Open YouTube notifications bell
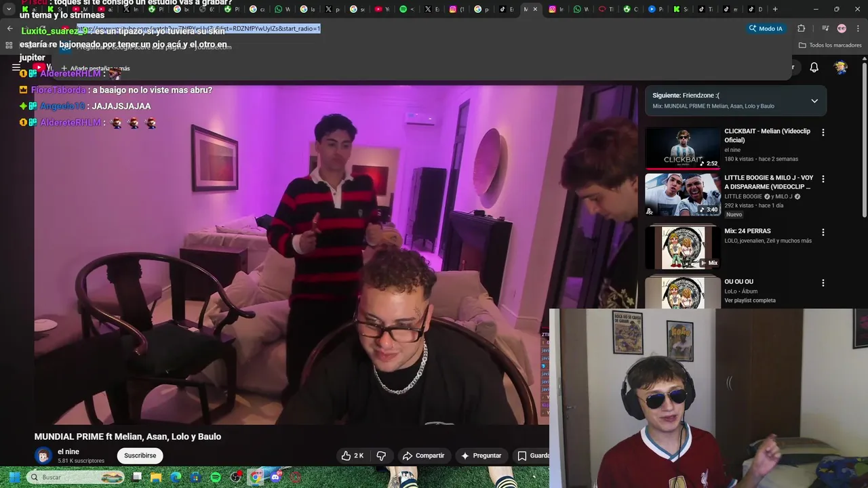Screen dimensions: 868x488 814,67
